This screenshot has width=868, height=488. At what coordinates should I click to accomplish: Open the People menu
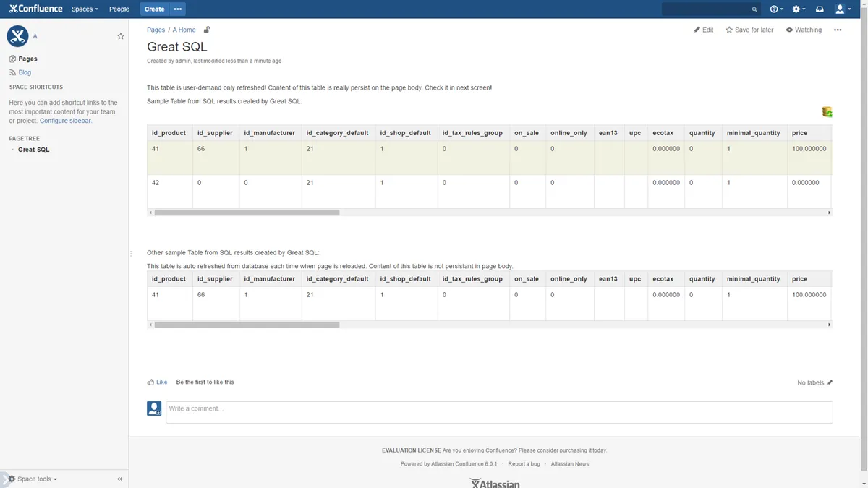(x=119, y=9)
